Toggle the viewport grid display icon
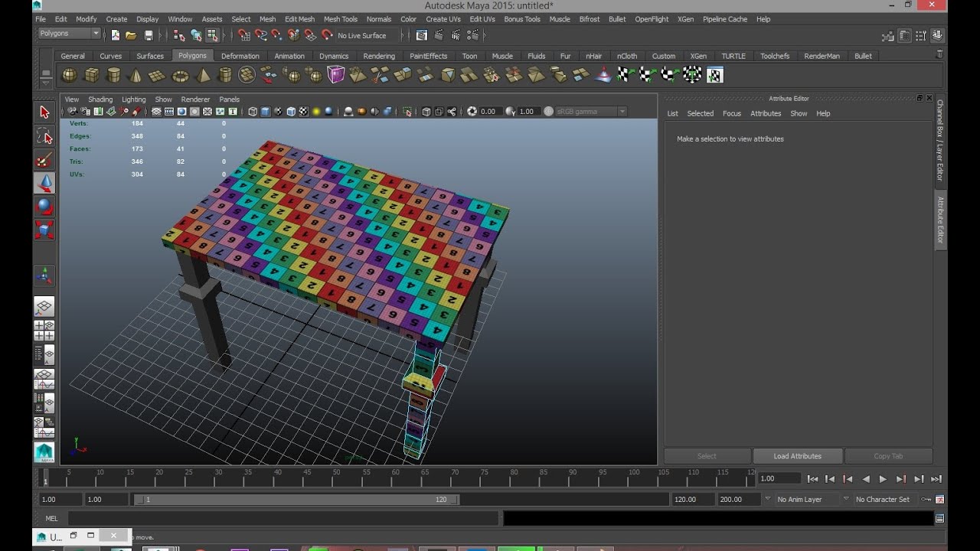Screen dimensions: 980x551 coord(156,112)
